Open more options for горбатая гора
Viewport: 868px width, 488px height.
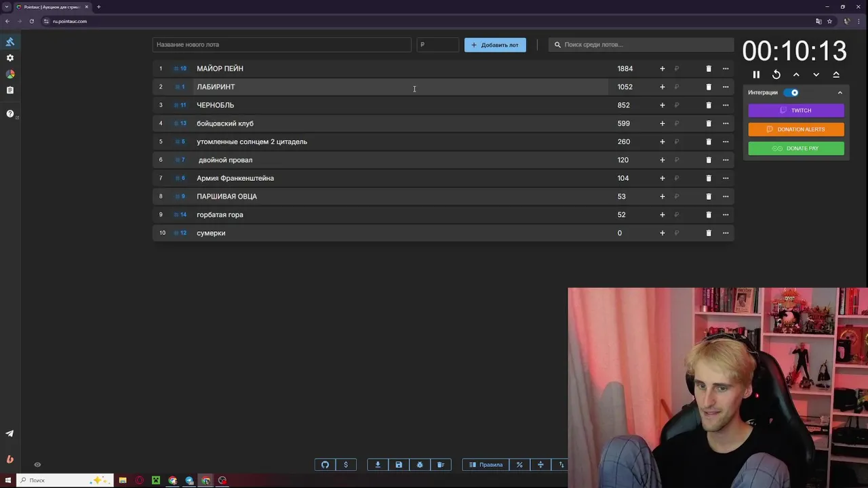tap(726, 215)
